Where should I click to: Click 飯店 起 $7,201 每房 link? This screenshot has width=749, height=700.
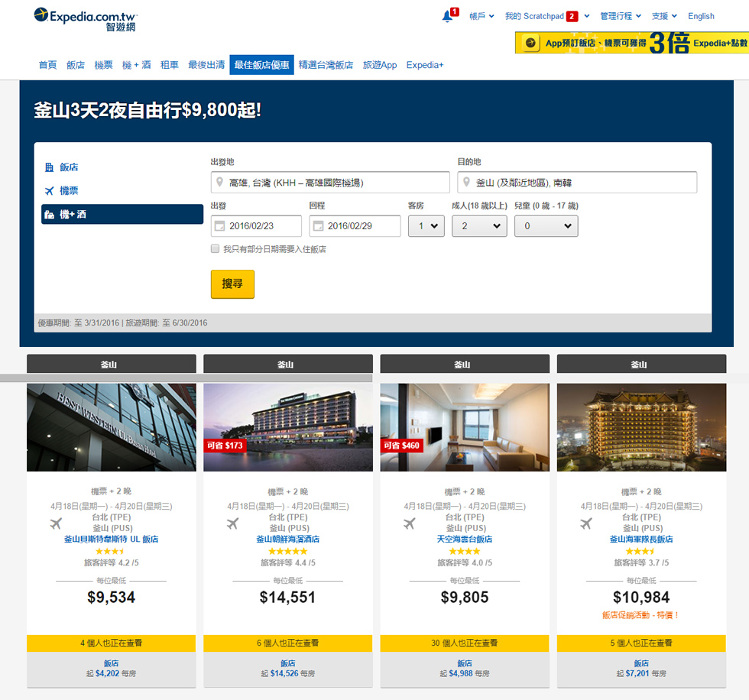(641, 669)
